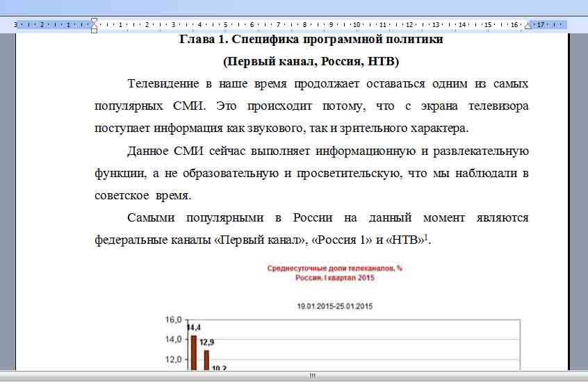588x382 pixels.
Task: Click the word 'информационную'
Action: click(365, 151)
